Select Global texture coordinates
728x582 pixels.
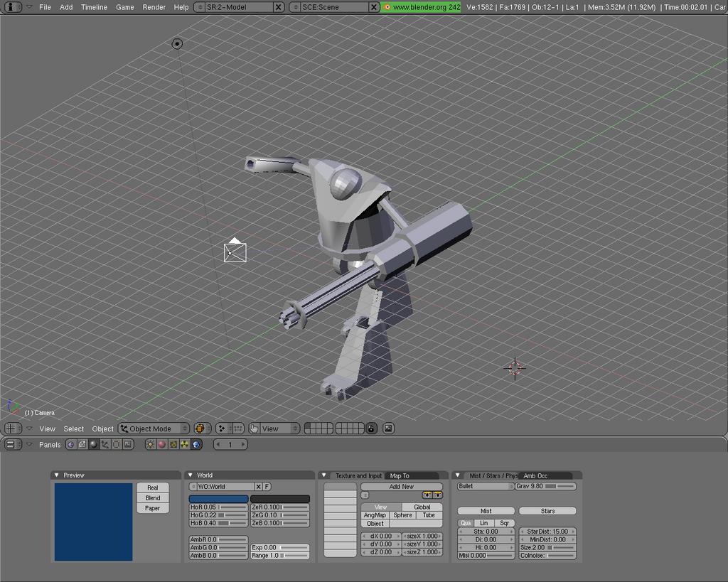pos(422,507)
